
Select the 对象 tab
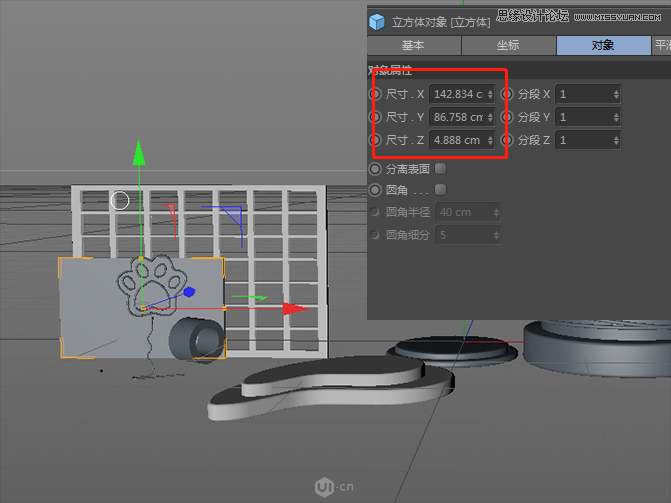[602, 45]
